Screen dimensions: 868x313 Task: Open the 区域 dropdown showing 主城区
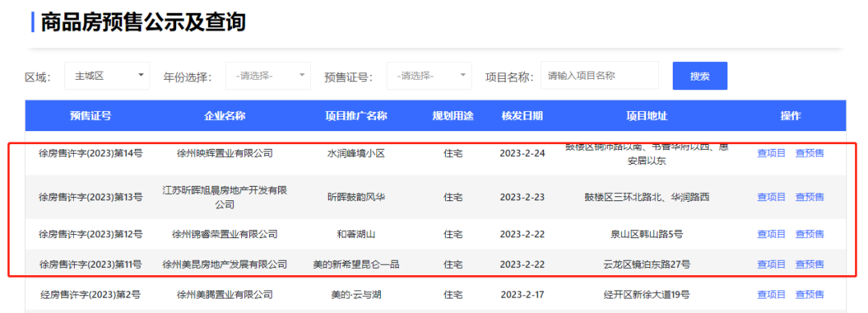point(107,76)
